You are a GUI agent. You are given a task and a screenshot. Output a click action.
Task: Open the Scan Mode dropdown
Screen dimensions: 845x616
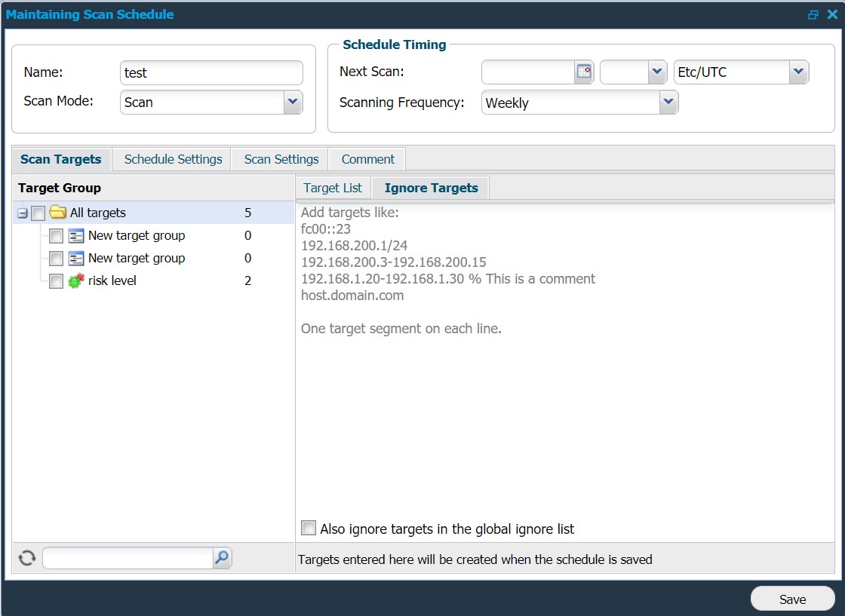[x=293, y=103]
